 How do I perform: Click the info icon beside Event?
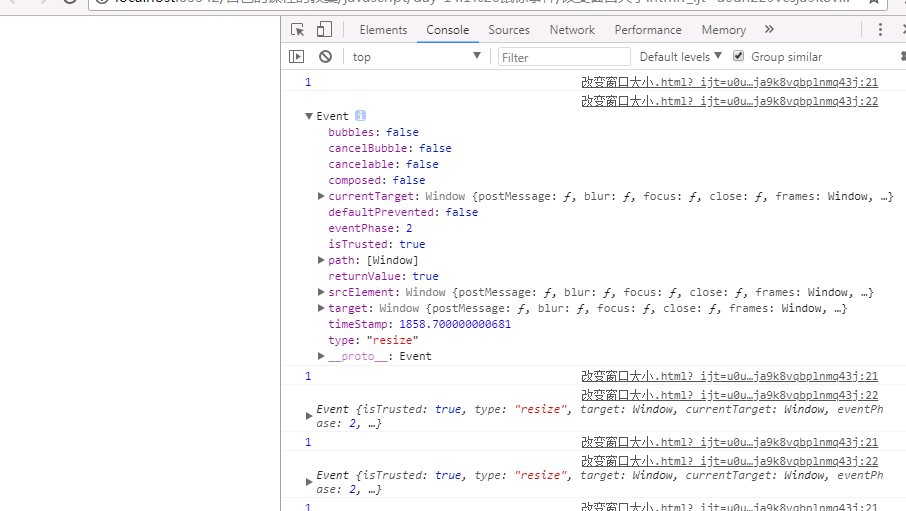tap(360, 116)
